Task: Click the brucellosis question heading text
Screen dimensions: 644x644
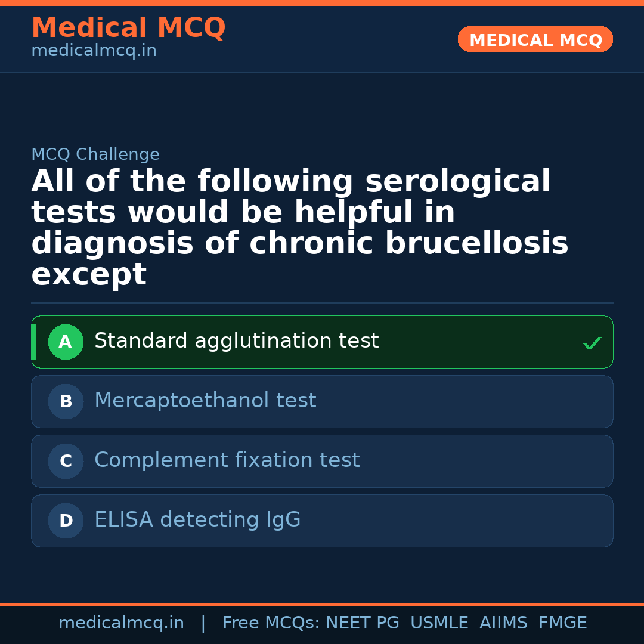Action: click(x=298, y=228)
